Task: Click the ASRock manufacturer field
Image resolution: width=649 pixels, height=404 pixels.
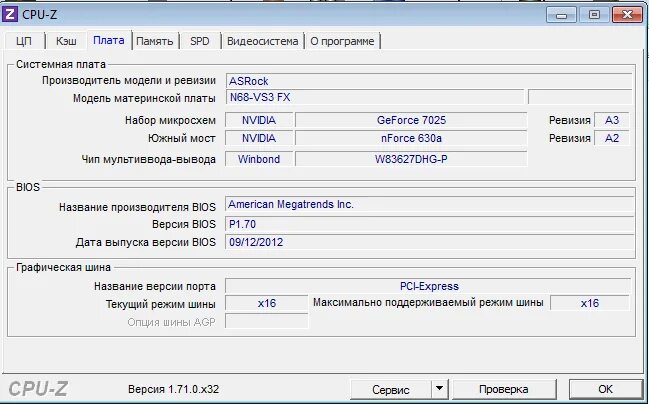Action: (x=429, y=81)
